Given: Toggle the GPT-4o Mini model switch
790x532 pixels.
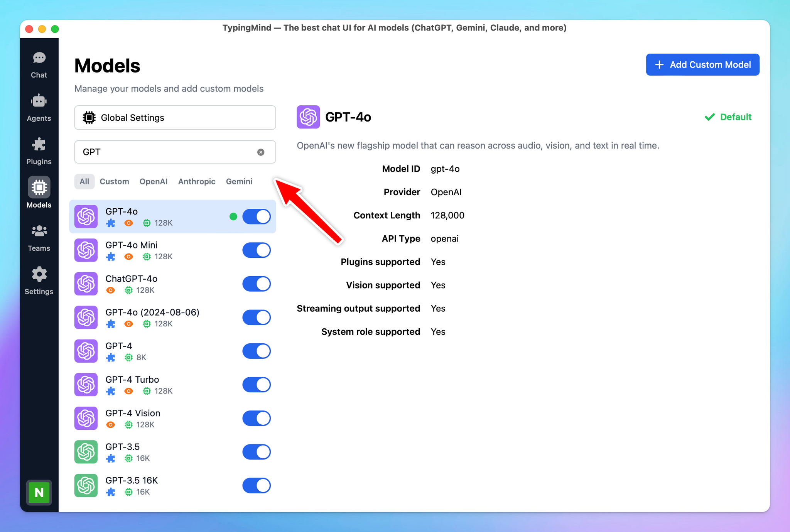Looking at the screenshot, I should 257,249.
